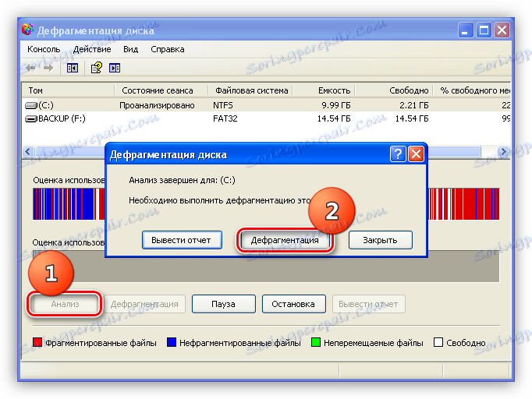The width and height of the screenshot is (532, 399).
Task: Click the Дефрагментация button in dialog
Action: (x=285, y=240)
